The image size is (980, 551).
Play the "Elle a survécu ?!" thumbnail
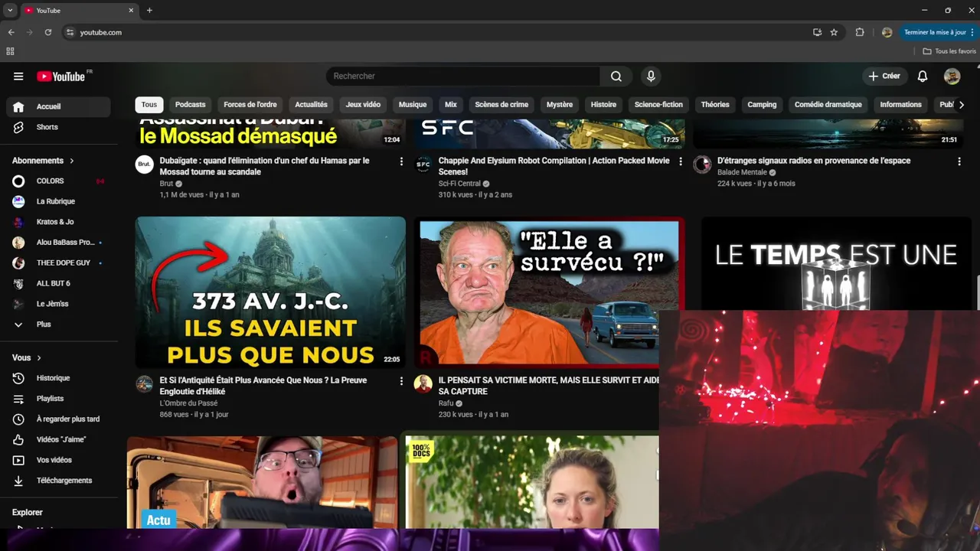[x=548, y=292]
